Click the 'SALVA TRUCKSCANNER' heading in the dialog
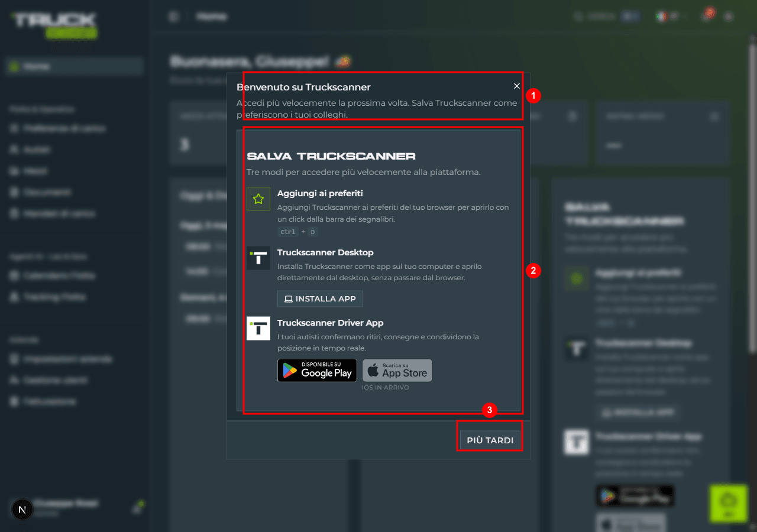Viewport: 757px width, 532px height. pyautogui.click(x=331, y=157)
